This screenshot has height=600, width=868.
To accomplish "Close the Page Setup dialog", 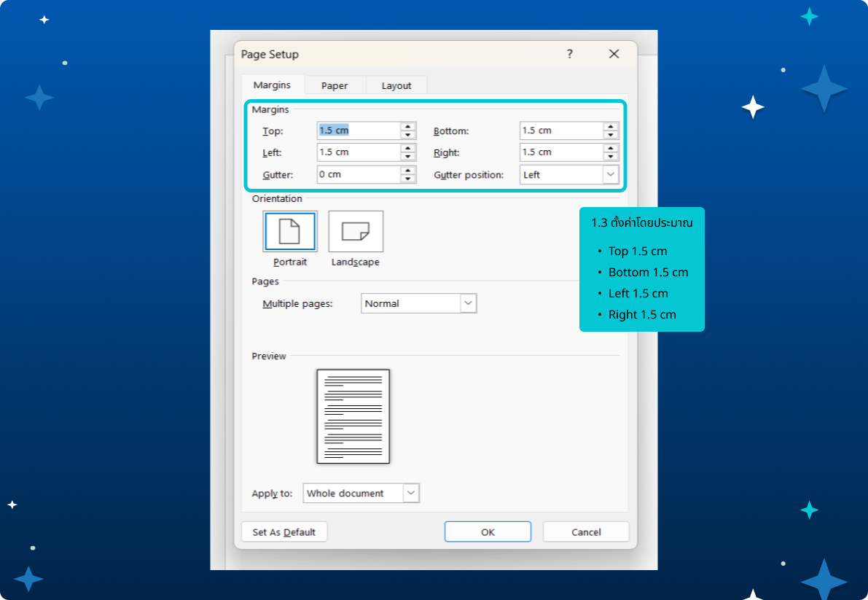I will point(614,54).
